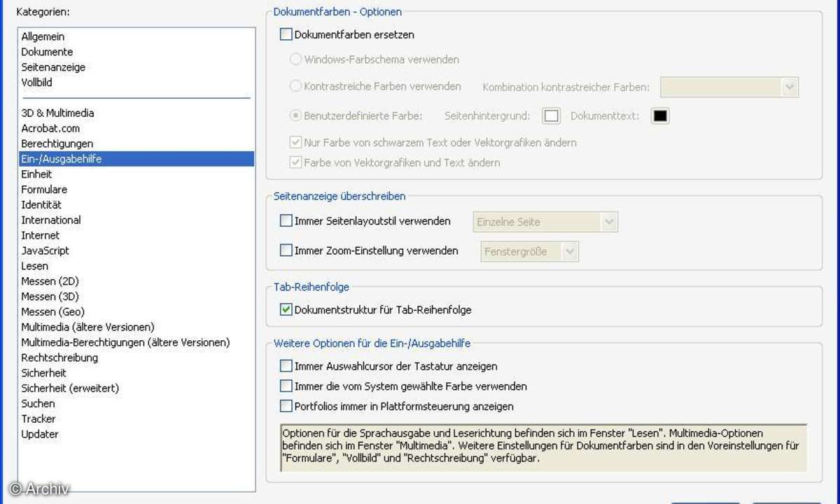Click the info text about Sprachausgabe options
Image resolution: width=840 pixels, height=504 pixels.
(x=543, y=447)
